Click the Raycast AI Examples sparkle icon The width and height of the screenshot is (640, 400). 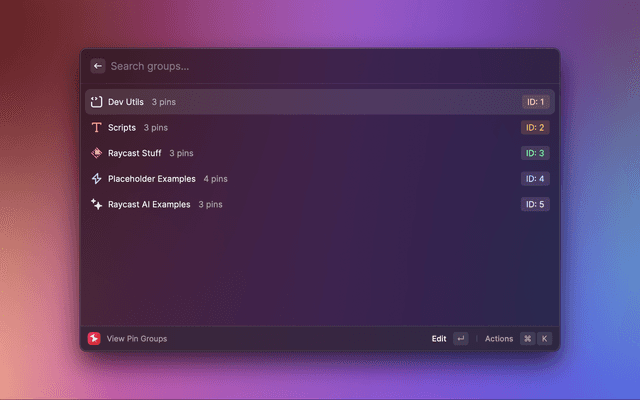tap(97, 204)
